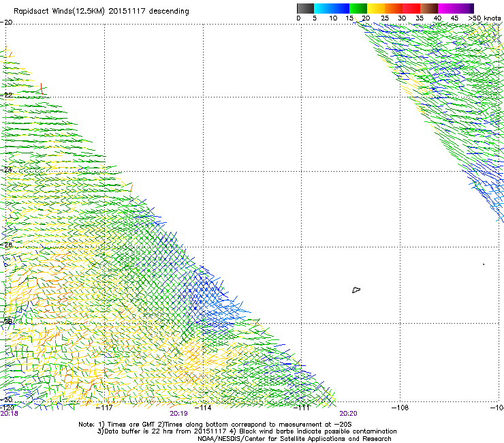Click the -120 longitude axis label

(7, 408)
